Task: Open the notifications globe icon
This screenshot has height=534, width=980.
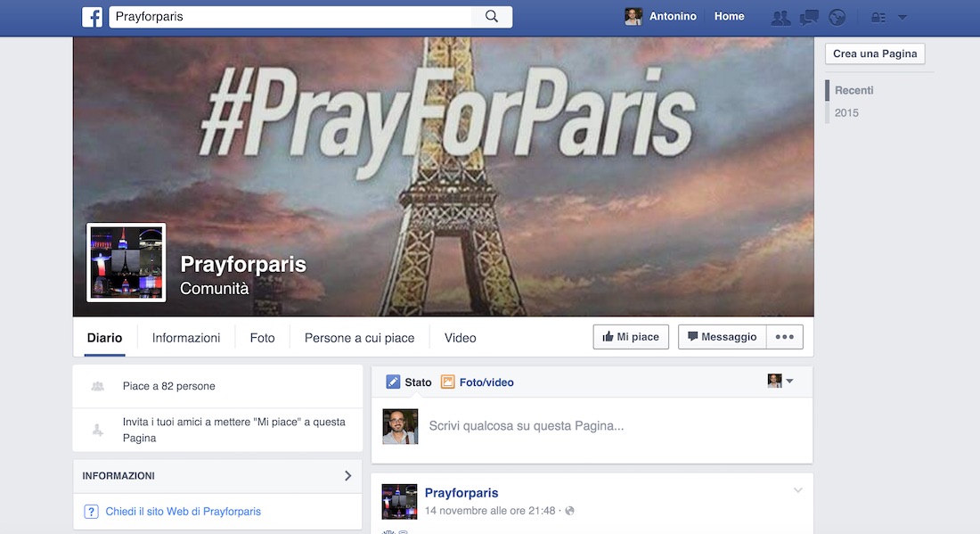Action: pos(837,17)
